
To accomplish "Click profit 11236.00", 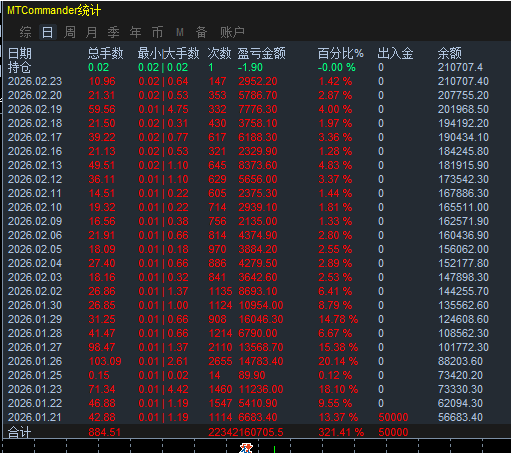I will pos(261,389).
